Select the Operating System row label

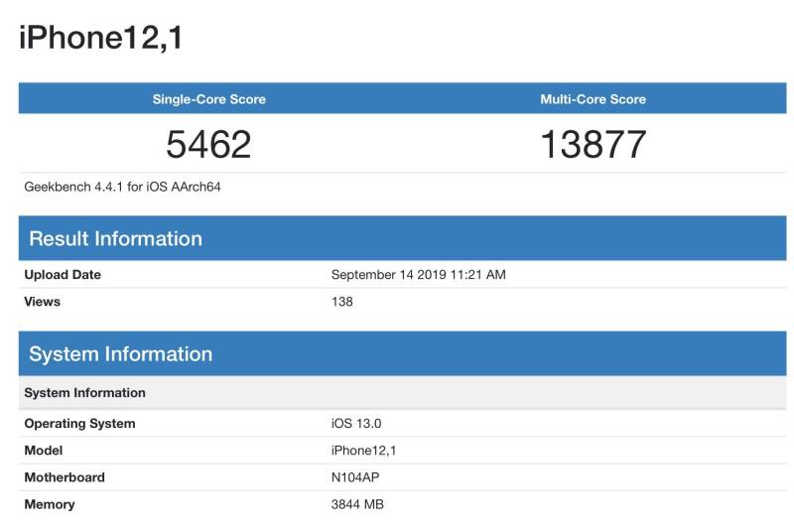point(80,423)
